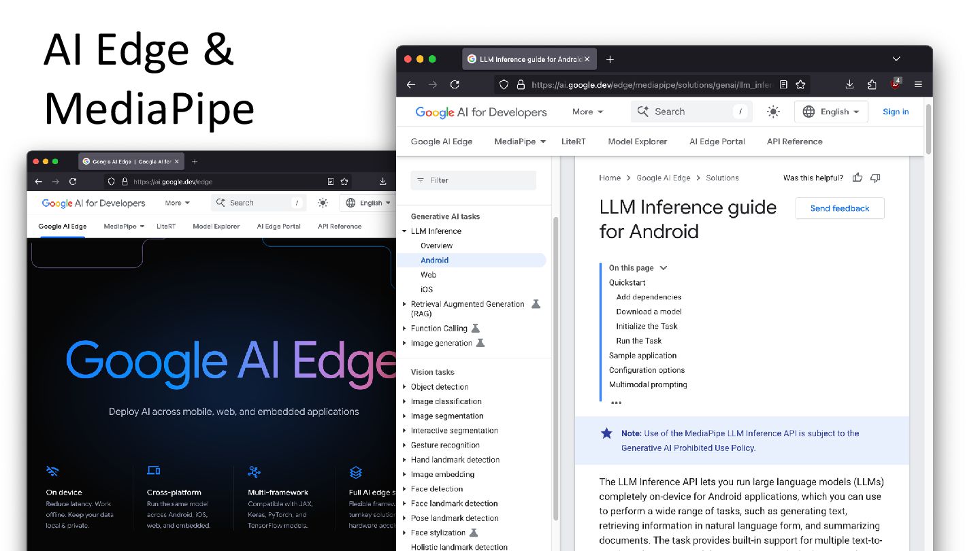The width and height of the screenshot is (980, 551).
Task: Expand the Object detection sidebar item
Action: pyautogui.click(x=404, y=387)
